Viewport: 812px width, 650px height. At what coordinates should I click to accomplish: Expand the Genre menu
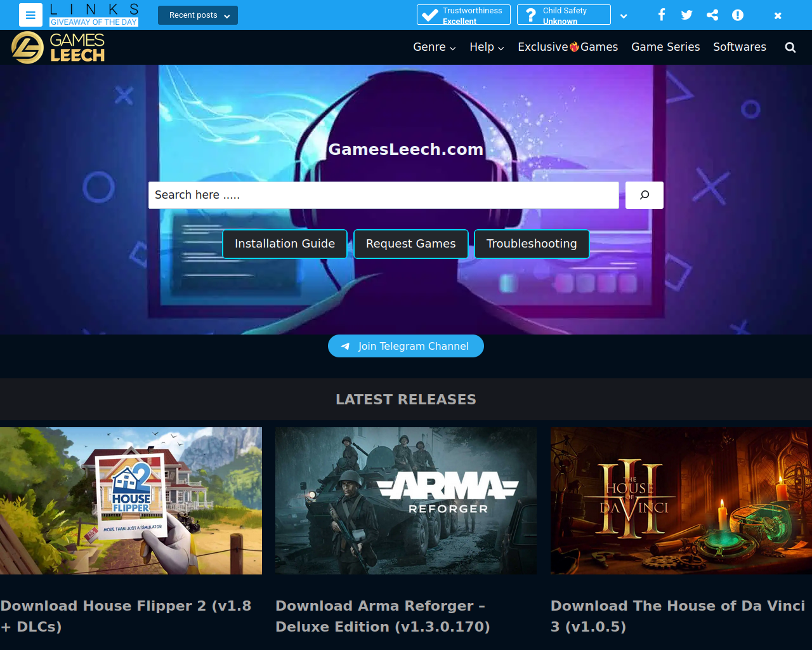(x=435, y=47)
